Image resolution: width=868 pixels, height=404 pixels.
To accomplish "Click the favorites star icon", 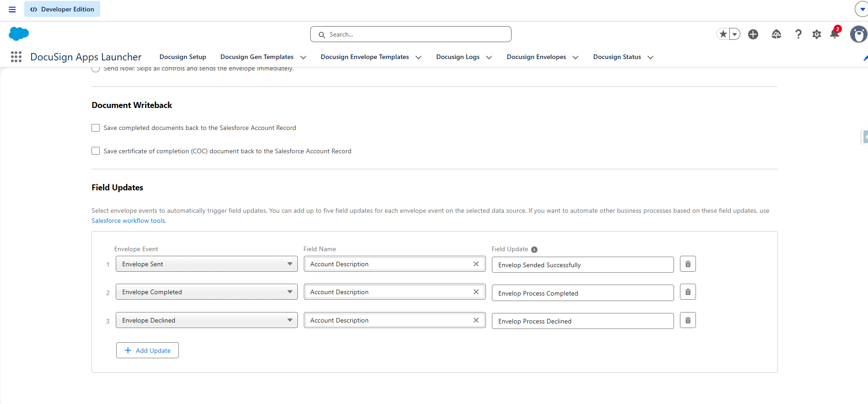I will click(x=723, y=34).
